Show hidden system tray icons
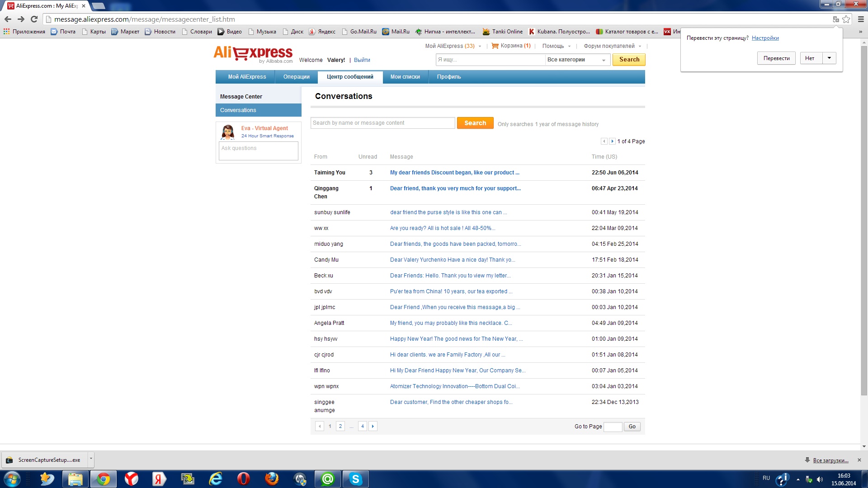This screenshot has height=488, width=868. pyautogui.click(x=798, y=479)
